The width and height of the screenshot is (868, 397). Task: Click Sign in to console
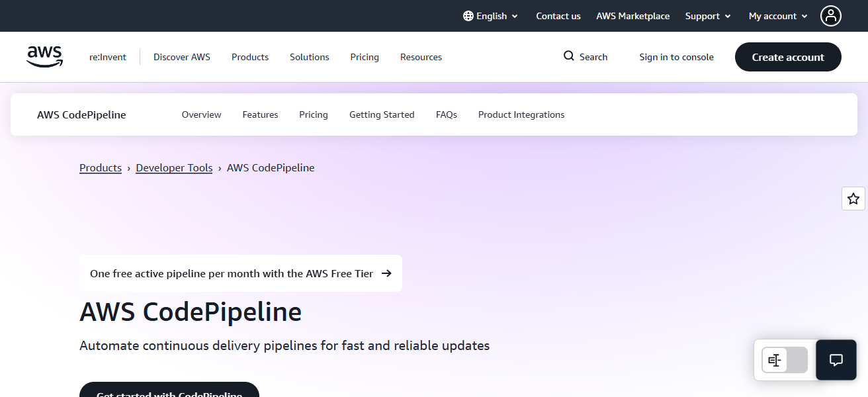tap(676, 57)
